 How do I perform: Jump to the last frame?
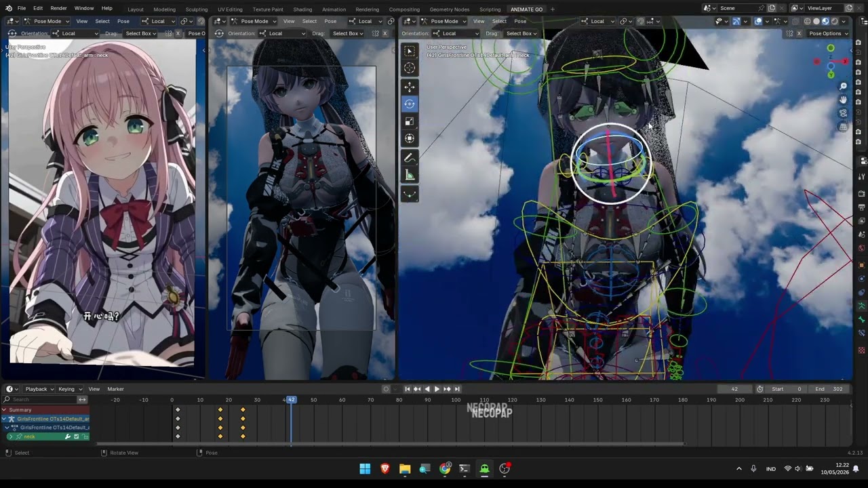(457, 389)
